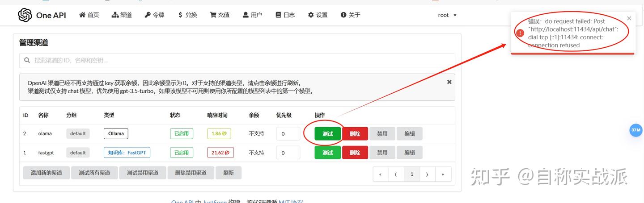The image size is (644, 203).
Task: Click the default group tag for olama
Action: click(x=78, y=133)
